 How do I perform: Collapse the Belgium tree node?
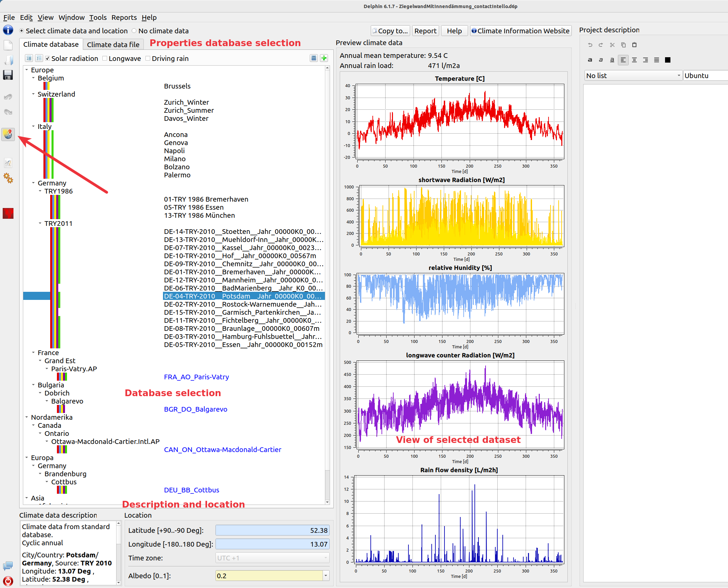tap(33, 78)
